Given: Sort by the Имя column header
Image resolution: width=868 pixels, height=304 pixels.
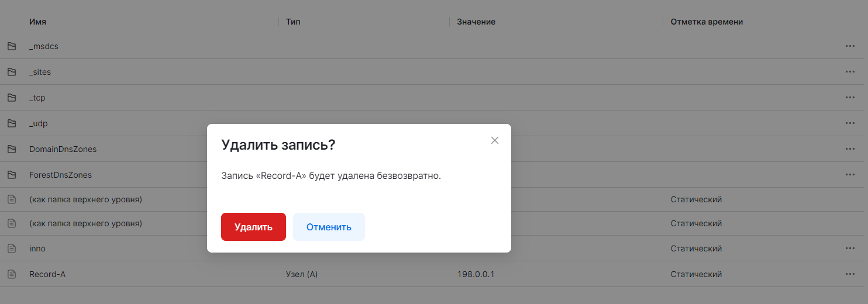Looking at the screenshot, I should click(x=37, y=22).
